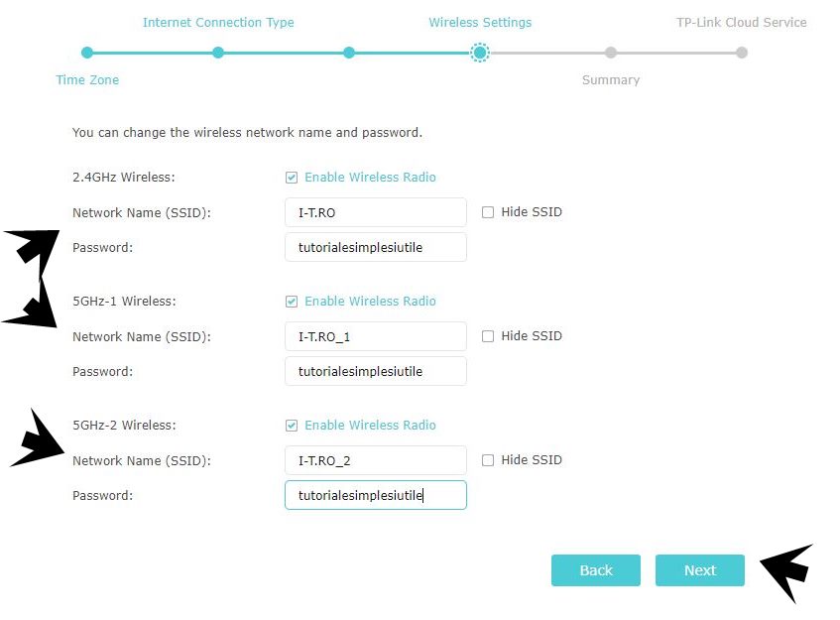Click the Wireless Settings step label

(x=480, y=23)
